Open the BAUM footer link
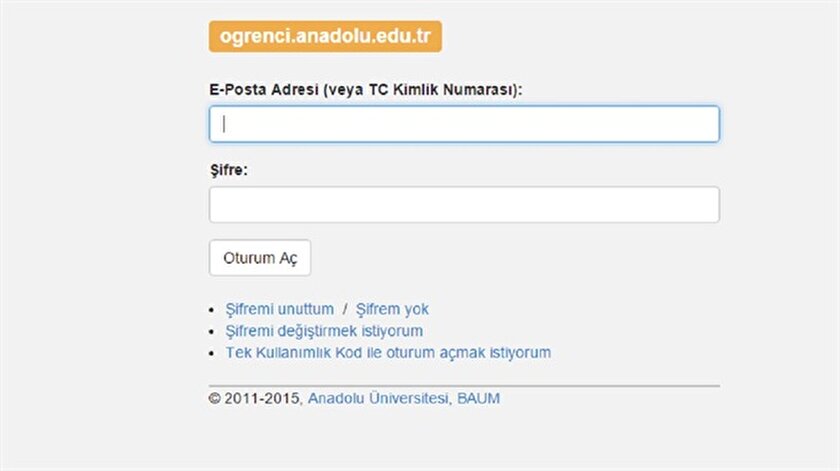Viewport: 840px width, 471px height. click(x=478, y=398)
